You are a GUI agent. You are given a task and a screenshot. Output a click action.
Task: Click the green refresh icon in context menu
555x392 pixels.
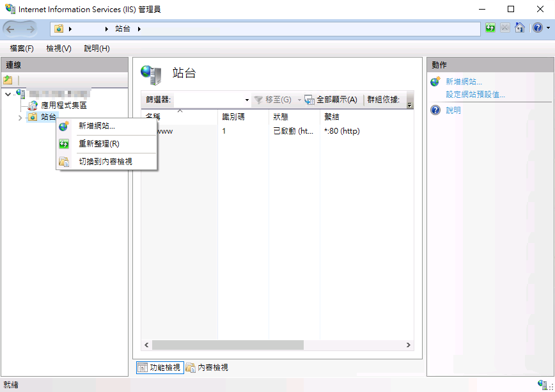pyautogui.click(x=64, y=144)
